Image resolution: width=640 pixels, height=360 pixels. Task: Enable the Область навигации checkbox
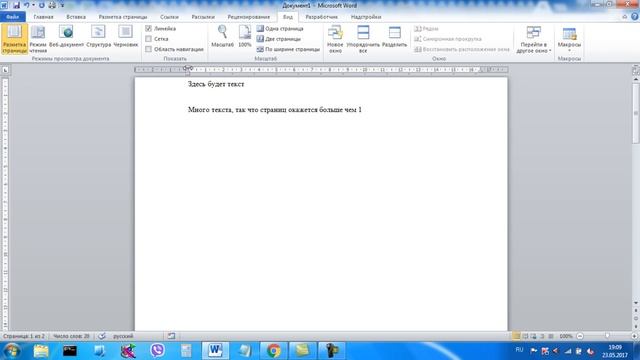click(x=149, y=49)
